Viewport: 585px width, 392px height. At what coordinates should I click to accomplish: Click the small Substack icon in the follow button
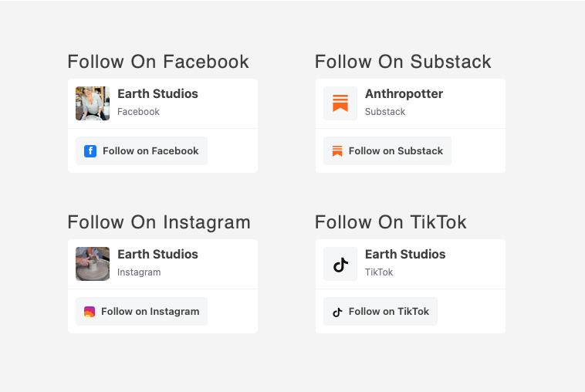tap(337, 151)
